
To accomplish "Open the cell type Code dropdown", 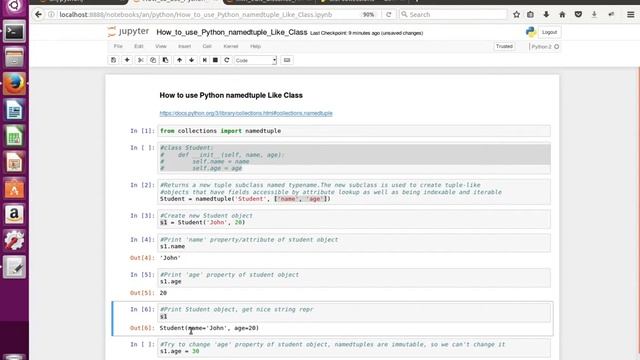I will click(x=256, y=60).
